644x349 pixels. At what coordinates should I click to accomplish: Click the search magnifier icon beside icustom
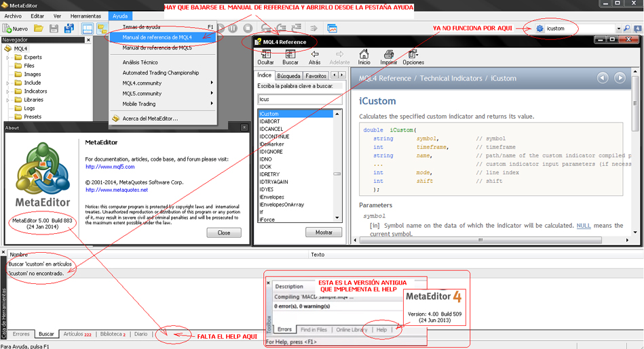coord(626,28)
